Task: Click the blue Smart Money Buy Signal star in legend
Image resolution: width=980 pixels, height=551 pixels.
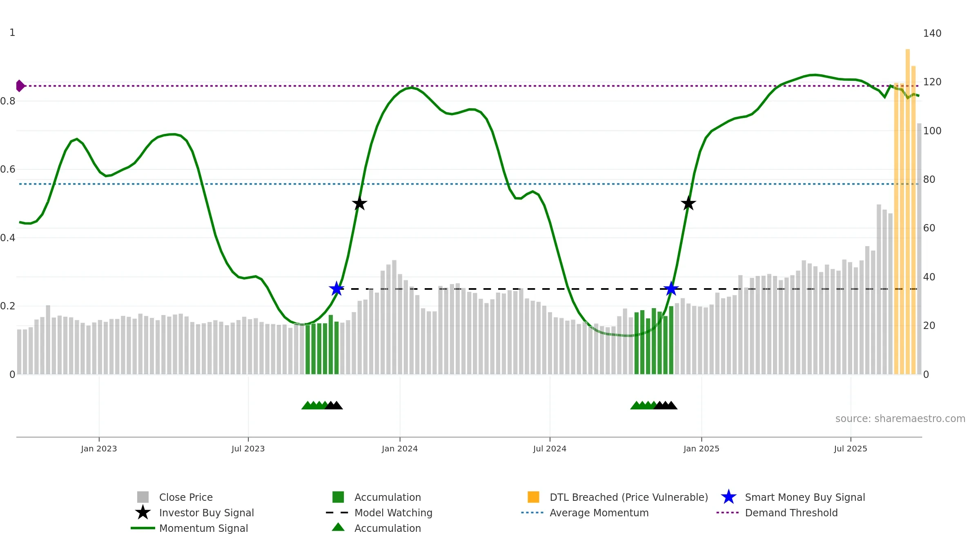Action: point(728,497)
